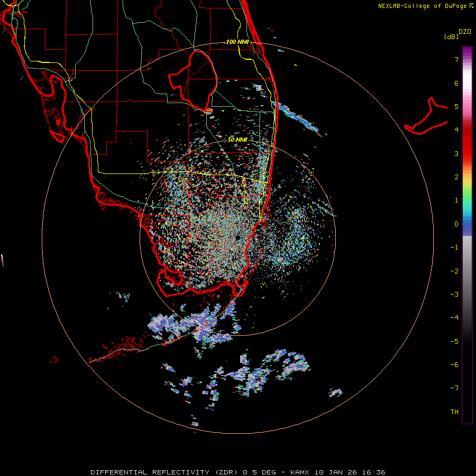Click the -6 value on the color scale
Viewport: 476px width, 476px height.
(454, 365)
